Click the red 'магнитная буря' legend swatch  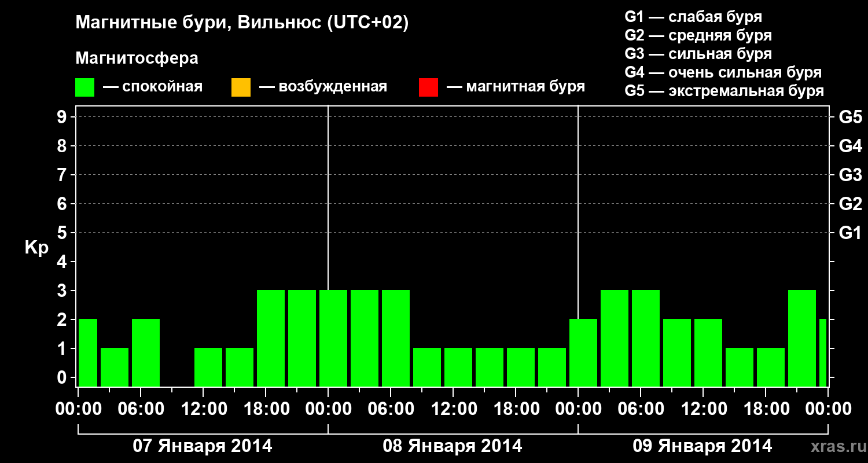click(428, 87)
